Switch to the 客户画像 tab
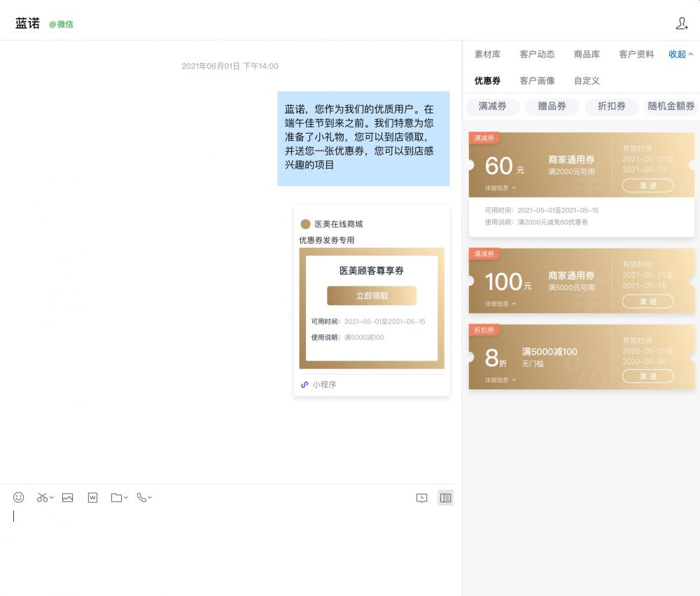700x596 pixels. (x=537, y=81)
